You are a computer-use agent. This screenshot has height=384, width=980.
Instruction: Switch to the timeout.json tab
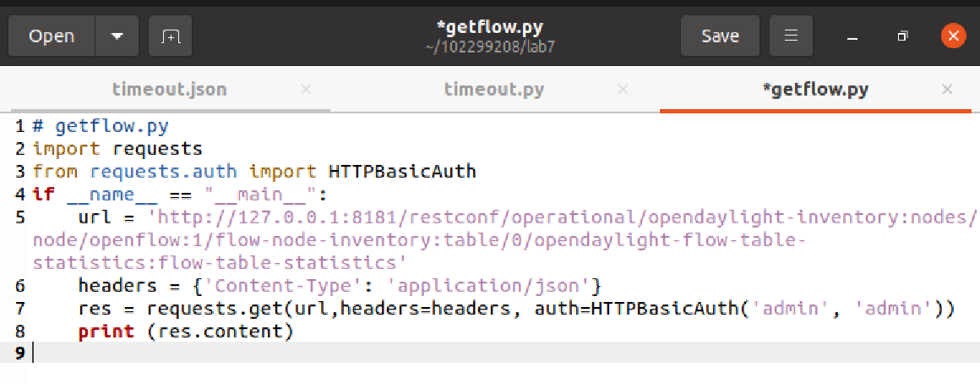pyautogui.click(x=169, y=90)
